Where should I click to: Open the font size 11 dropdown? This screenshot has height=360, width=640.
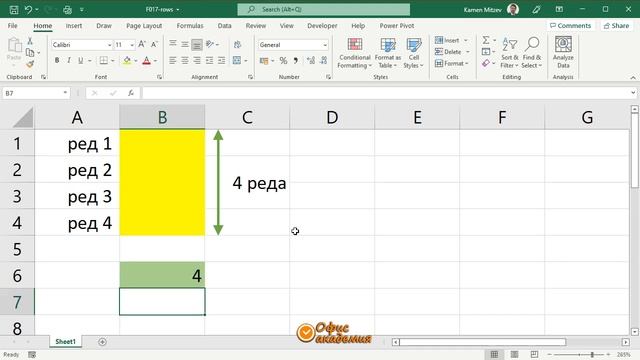coord(132,45)
